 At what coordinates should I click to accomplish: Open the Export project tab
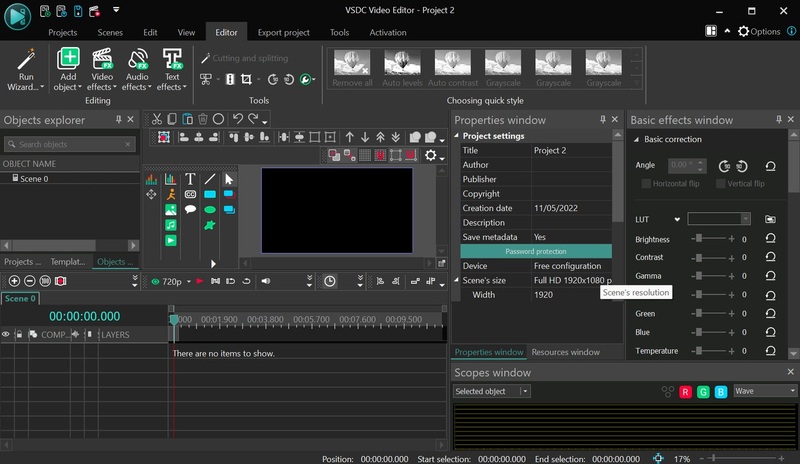pos(283,32)
